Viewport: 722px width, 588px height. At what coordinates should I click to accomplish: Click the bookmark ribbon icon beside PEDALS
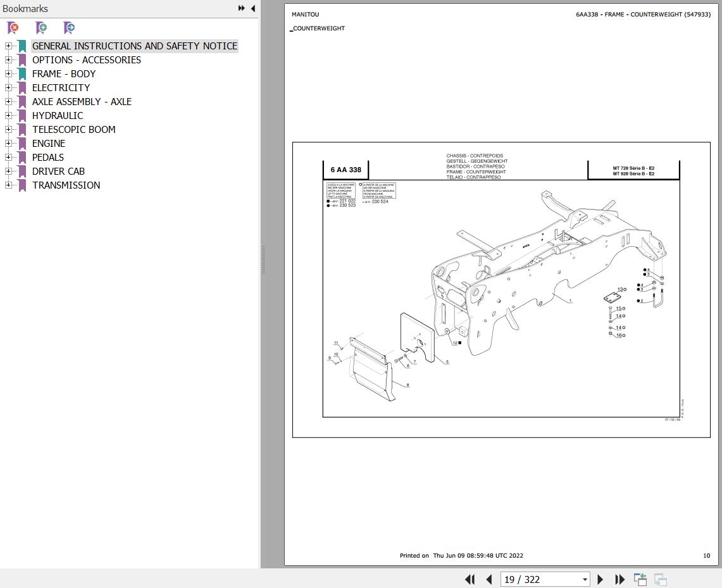coord(22,158)
